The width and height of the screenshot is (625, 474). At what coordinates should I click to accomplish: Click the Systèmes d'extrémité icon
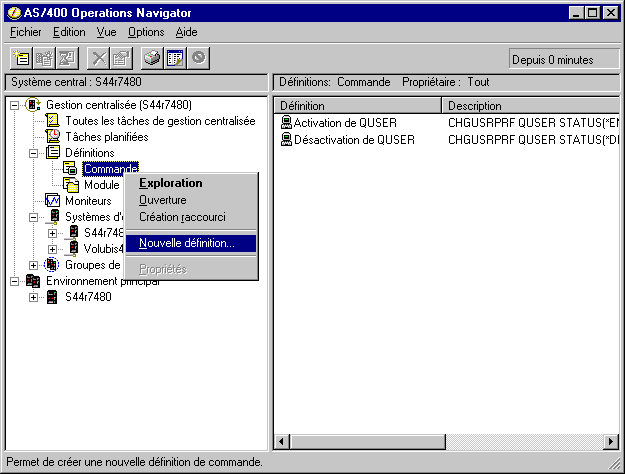click(54, 217)
